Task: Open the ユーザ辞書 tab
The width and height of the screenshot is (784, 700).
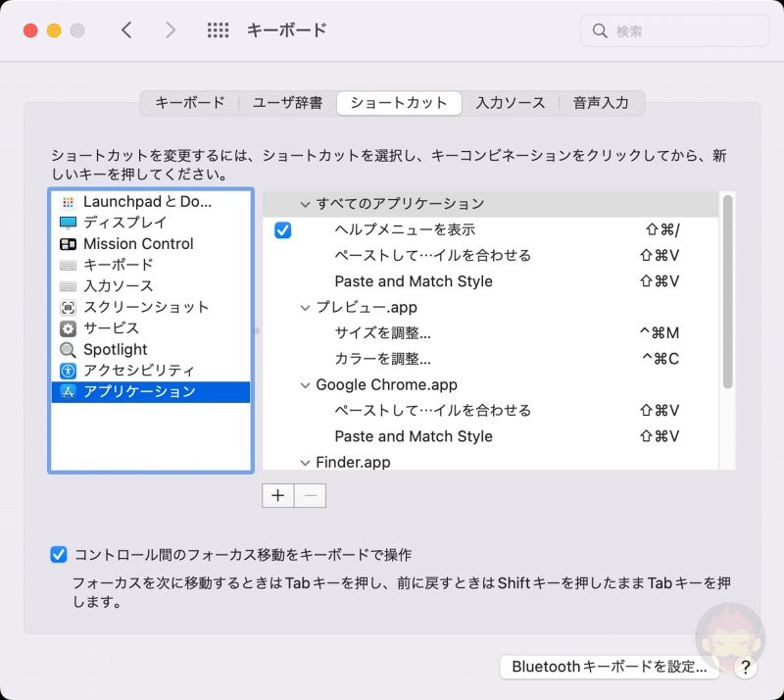Action: click(287, 103)
